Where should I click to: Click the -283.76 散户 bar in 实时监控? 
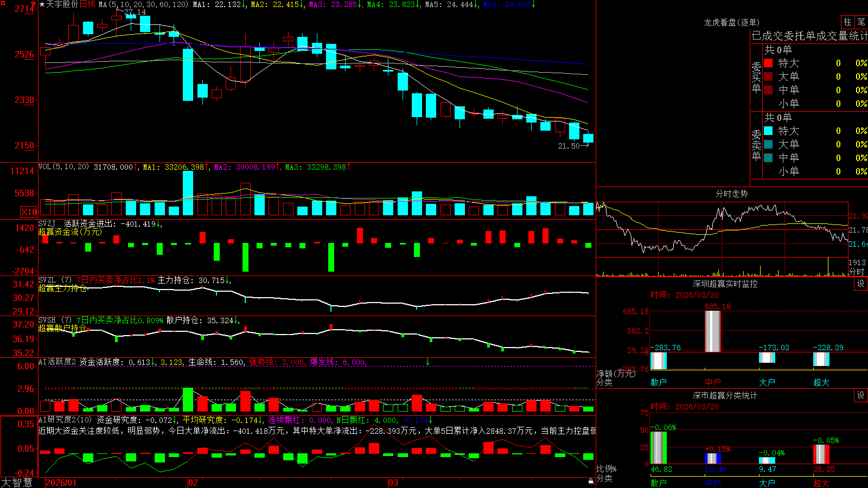click(x=659, y=360)
